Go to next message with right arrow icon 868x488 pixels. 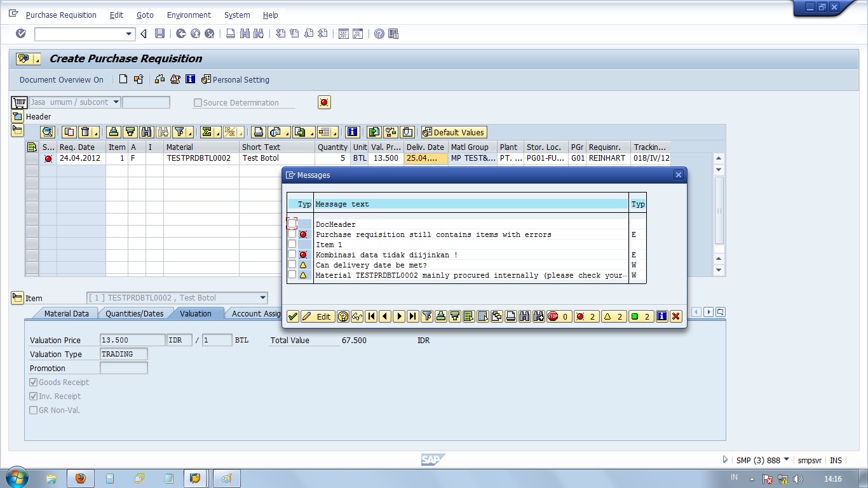399,316
